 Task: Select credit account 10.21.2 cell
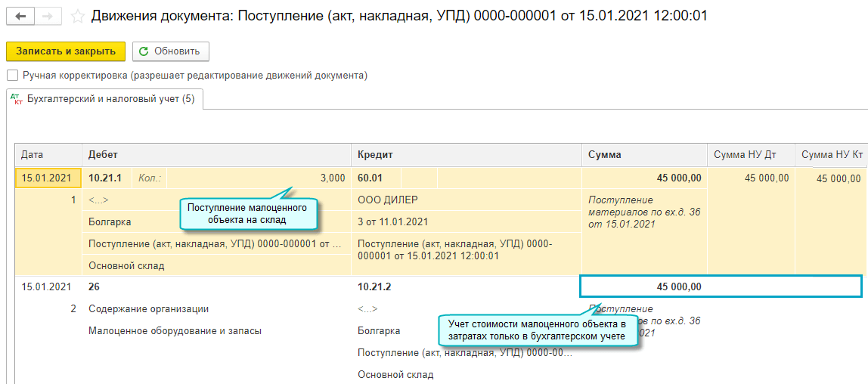click(374, 287)
